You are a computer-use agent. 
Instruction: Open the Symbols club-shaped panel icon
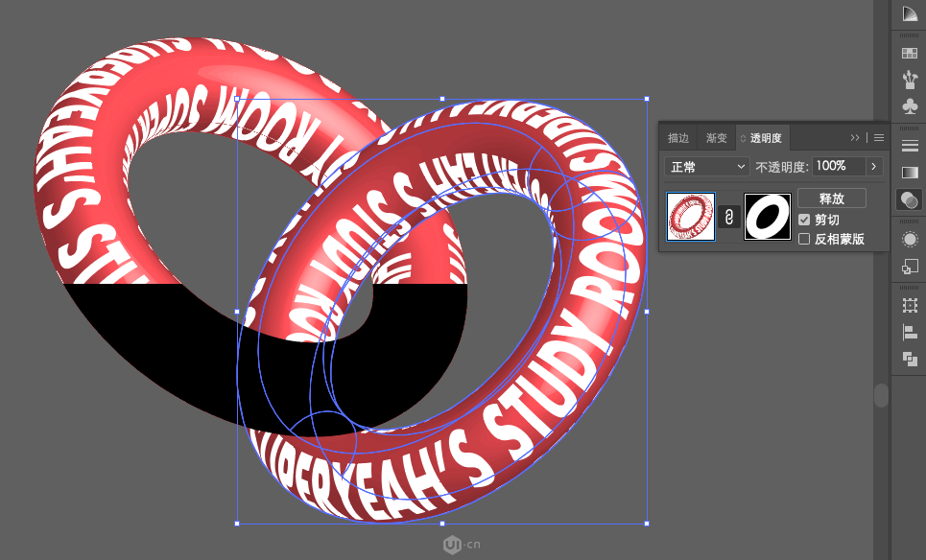coord(910,106)
